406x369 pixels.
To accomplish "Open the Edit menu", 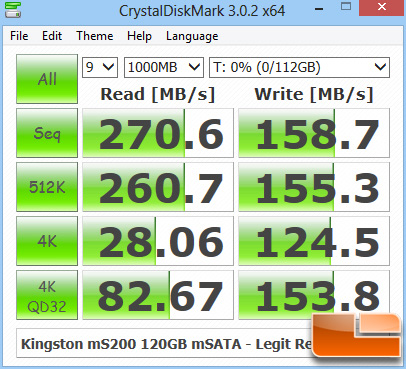I will [x=52, y=36].
